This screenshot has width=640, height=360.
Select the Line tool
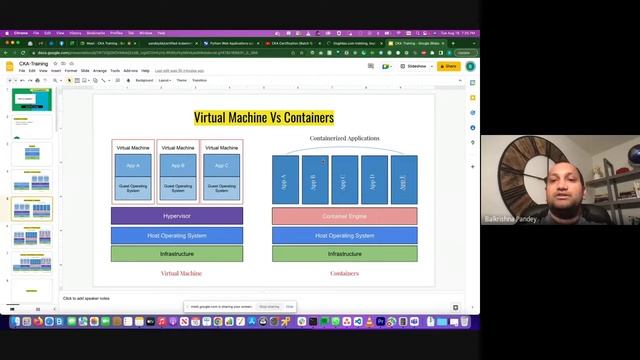pos(104,80)
